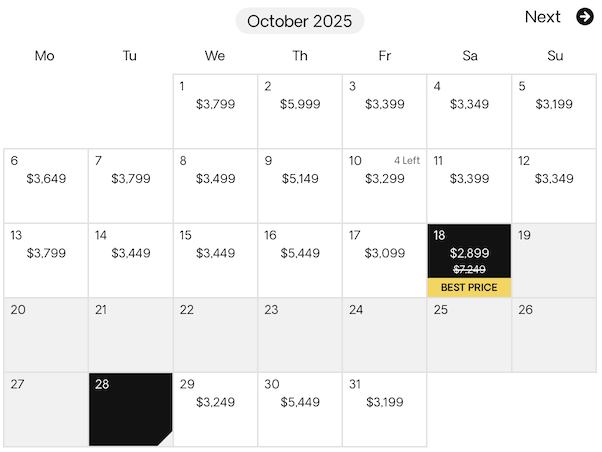The image size is (602, 452).
Task: Open the October 2025 month selector
Action: 299,21
